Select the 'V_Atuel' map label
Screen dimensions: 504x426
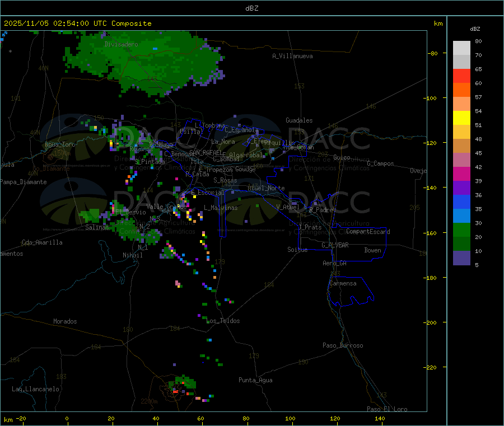coord(288,207)
